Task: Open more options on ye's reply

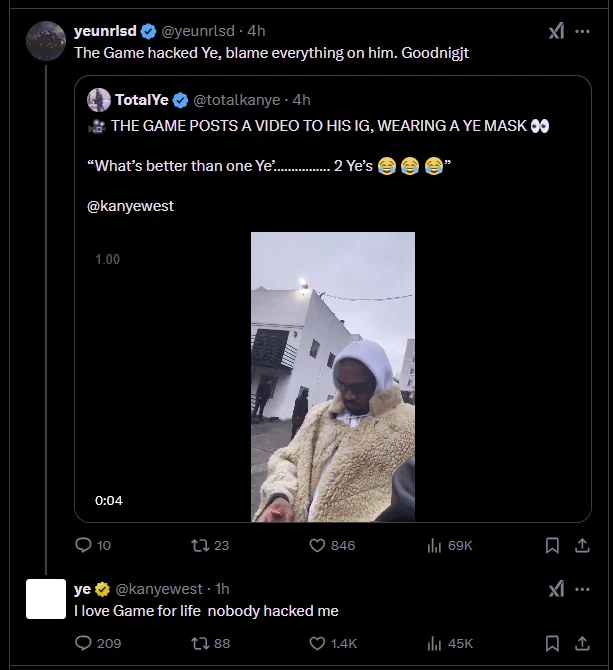Action: pos(583,590)
